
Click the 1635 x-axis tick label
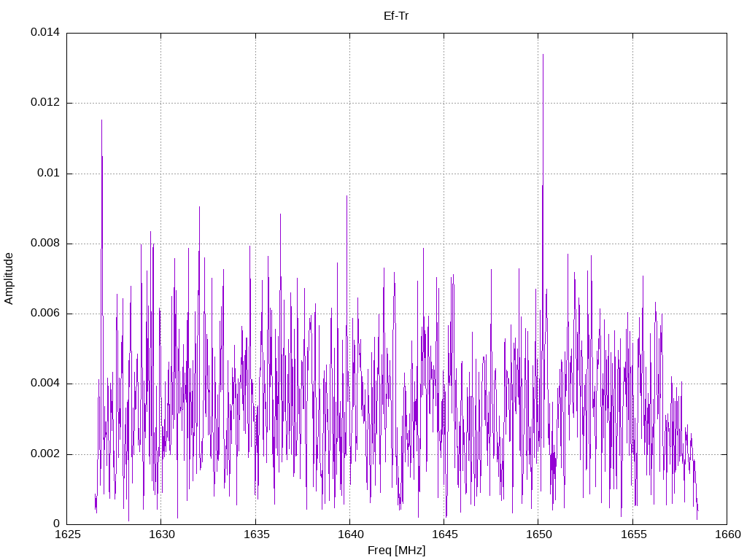[x=256, y=534]
